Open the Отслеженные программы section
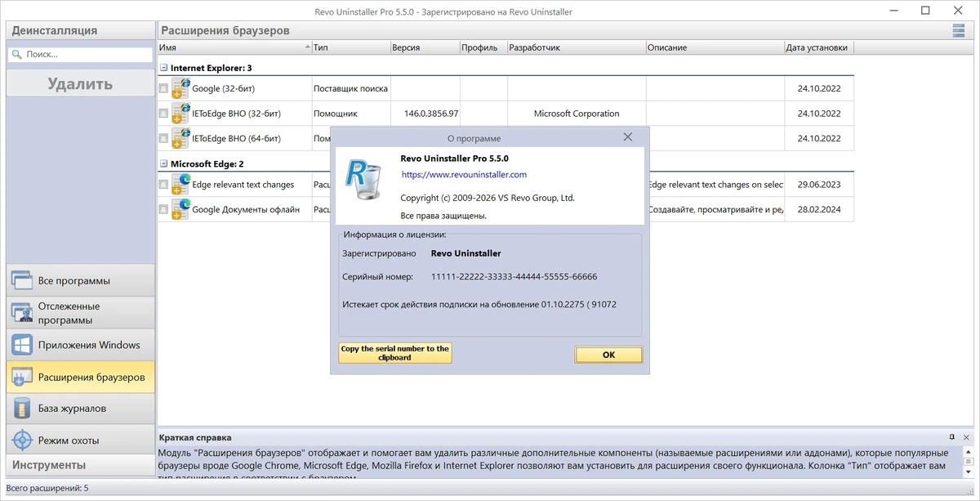This screenshot has height=501, width=980. coord(80,312)
